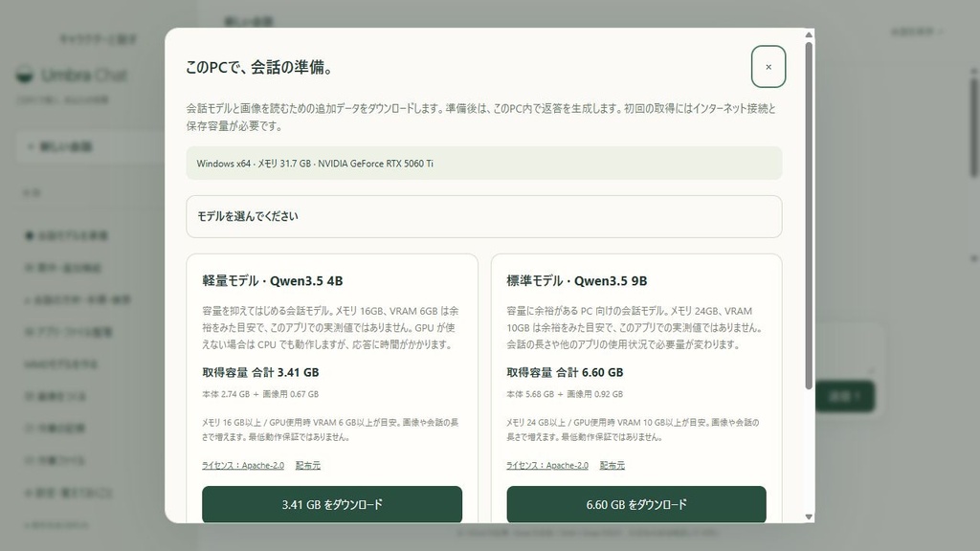
Task: Open the Apache-2.0 license link for Qwen3.5 4B
Action: click(243, 466)
